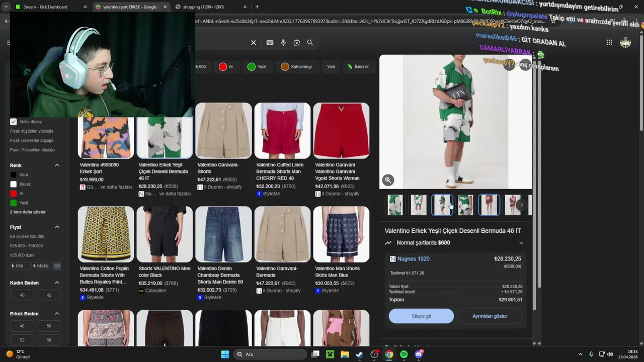Select Yeşil color filter in sidebar
The width and height of the screenshot is (644, 362).
click(14, 203)
